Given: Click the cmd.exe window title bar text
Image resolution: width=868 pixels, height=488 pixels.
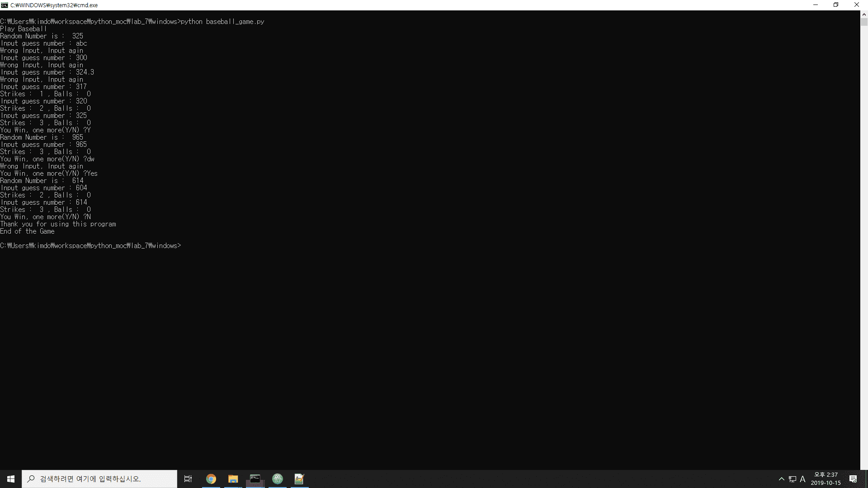Looking at the screenshot, I should pyautogui.click(x=54, y=5).
